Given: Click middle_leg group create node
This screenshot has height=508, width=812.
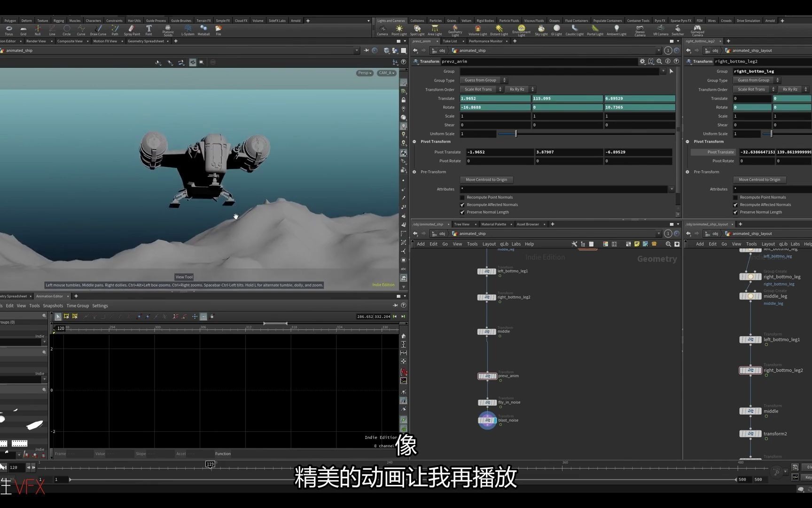Looking at the screenshot, I should pyautogui.click(x=750, y=296).
